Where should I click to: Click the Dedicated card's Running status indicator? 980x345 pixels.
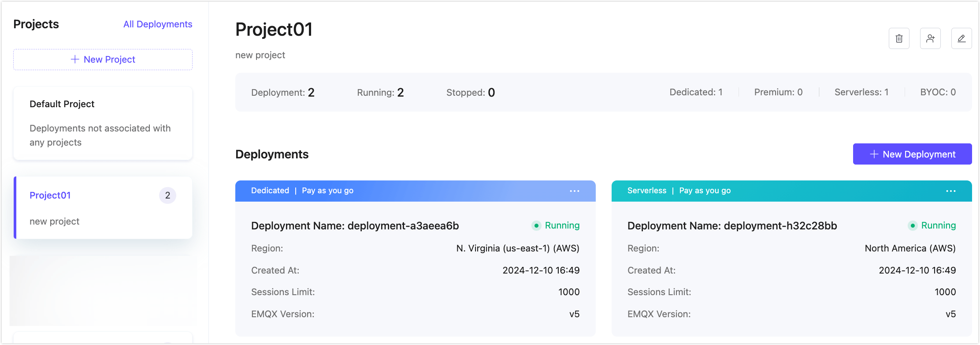coord(556,225)
